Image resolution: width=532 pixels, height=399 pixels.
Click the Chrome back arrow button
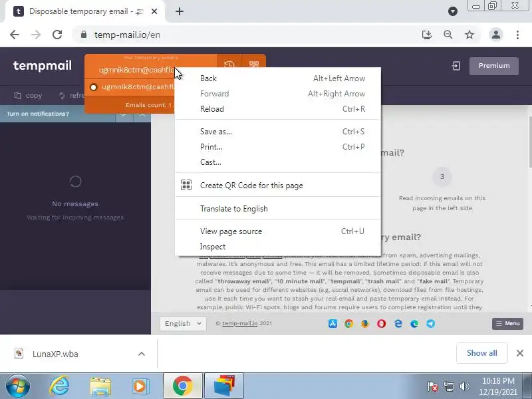point(15,35)
